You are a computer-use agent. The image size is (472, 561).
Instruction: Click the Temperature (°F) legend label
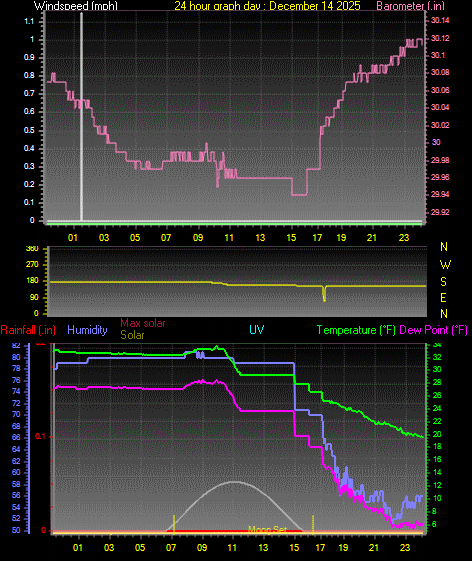click(356, 330)
